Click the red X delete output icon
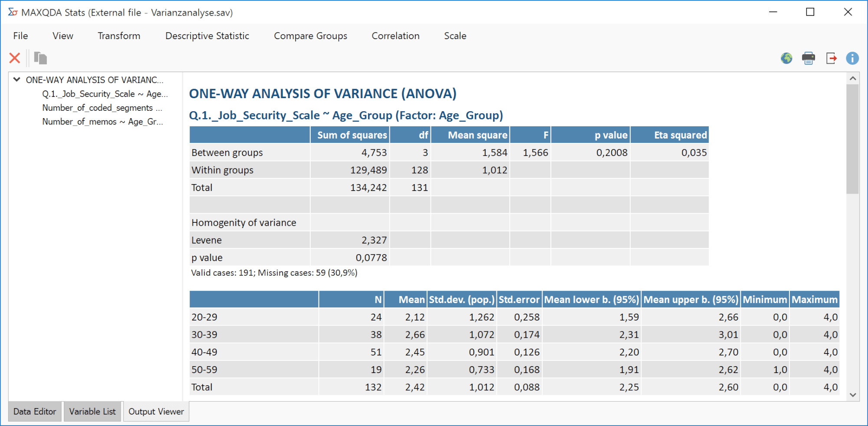The image size is (868, 426). click(15, 58)
